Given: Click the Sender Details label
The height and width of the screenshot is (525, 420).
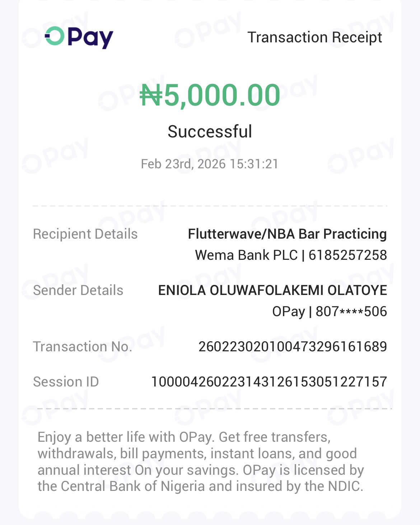Looking at the screenshot, I should [x=78, y=290].
